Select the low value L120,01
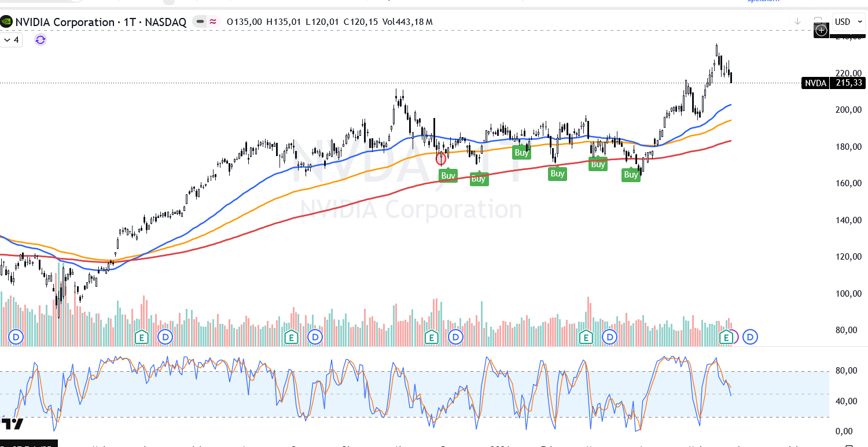 pos(323,22)
